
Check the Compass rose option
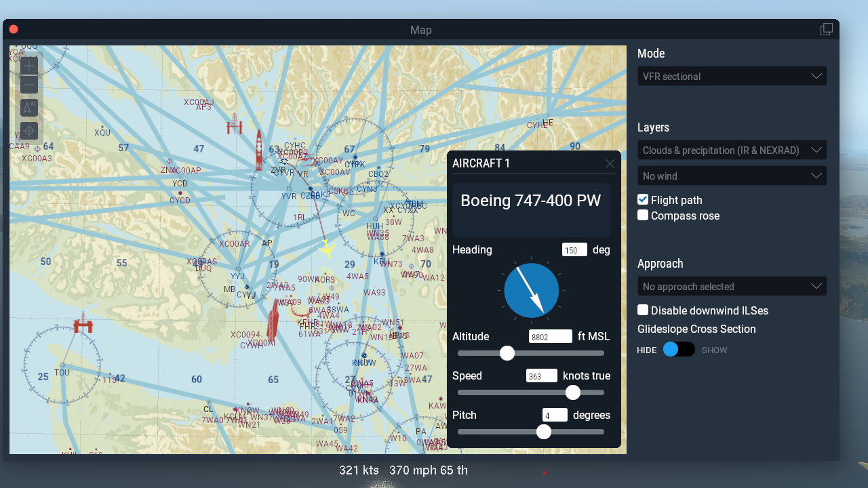[643, 215]
